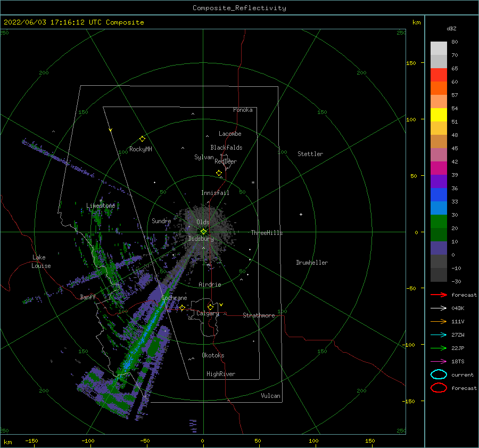This screenshot has width=479, height=448.
Task: Select the purple 36–39 dBZ swatch
Action: [x=439, y=182]
